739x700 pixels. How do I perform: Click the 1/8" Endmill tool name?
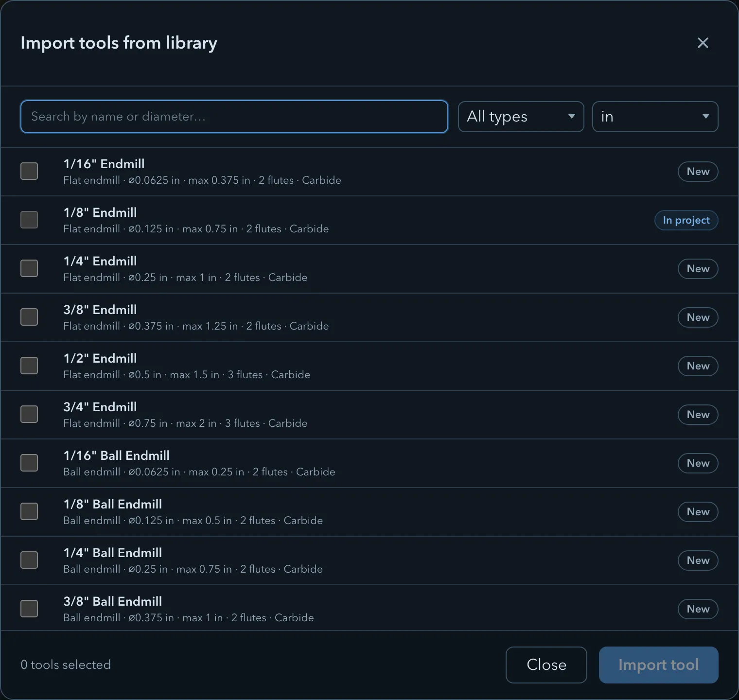100,212
